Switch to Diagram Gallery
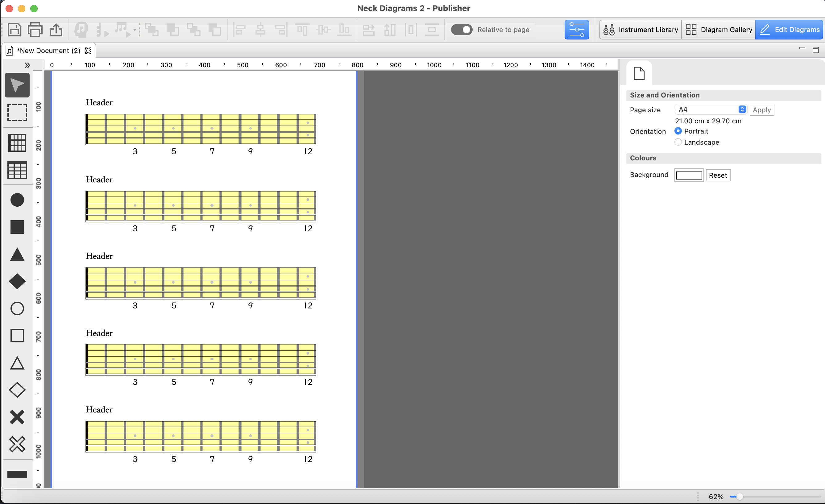825x504 pixels. 719,30
